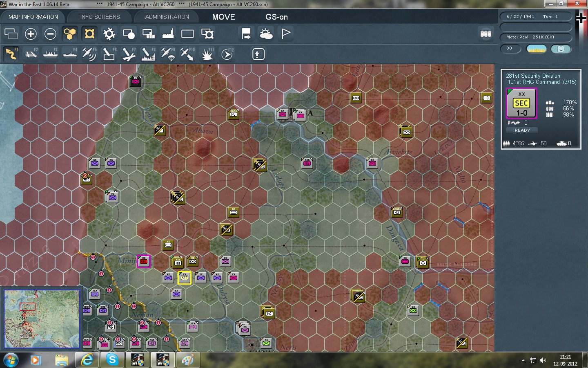Select the magenta-outlined unit counter on map
Screen dimensions: 588x368
click(x=143, y=261)
